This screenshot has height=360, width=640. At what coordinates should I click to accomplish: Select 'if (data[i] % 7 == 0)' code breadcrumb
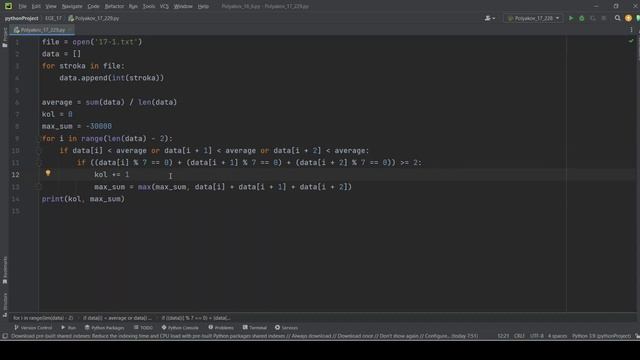click(x=196, y=318)
